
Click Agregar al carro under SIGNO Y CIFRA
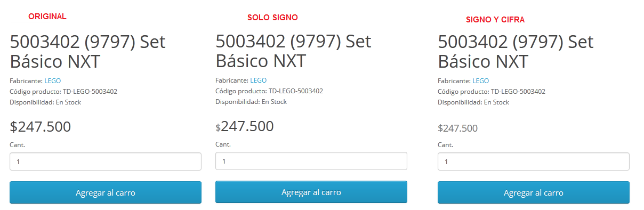point(534,192)
